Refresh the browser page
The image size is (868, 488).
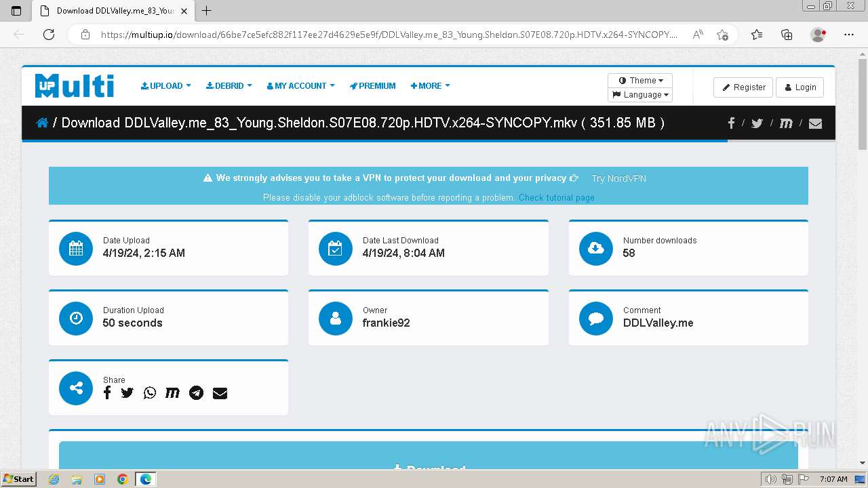49,35
